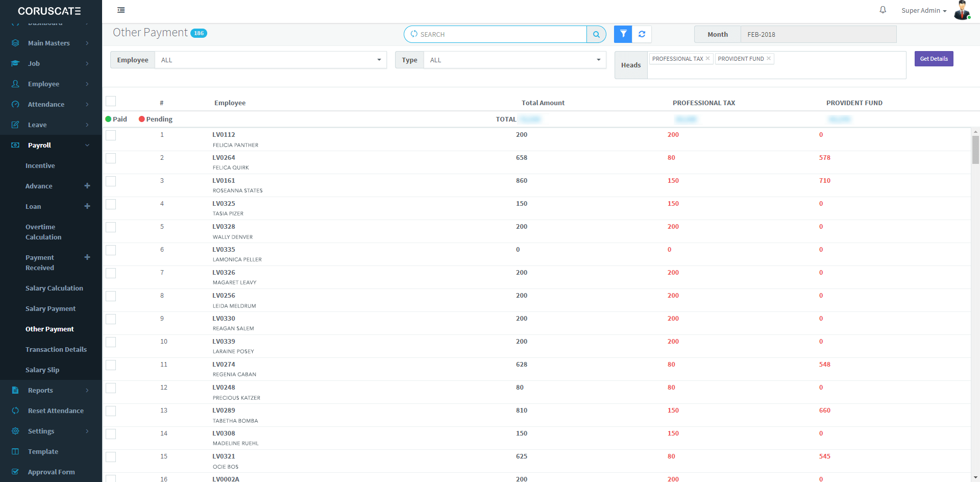This screenshot has width=980, height=482.
Task: Open the Employee ALL dropdown
Action: 271,60
